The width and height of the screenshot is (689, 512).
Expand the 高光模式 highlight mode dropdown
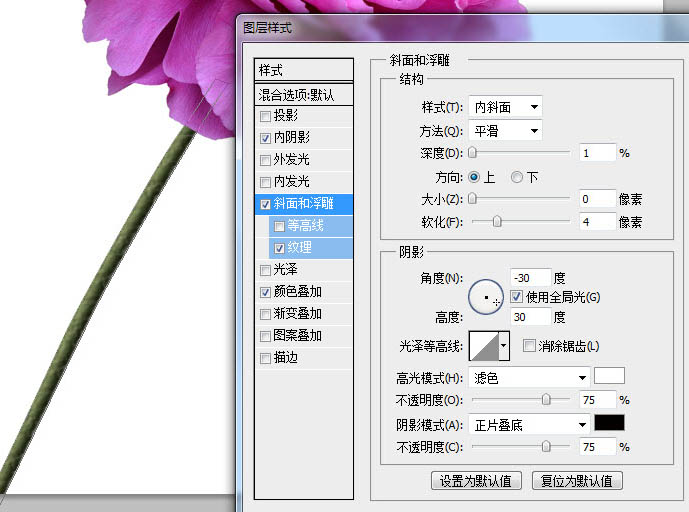(529, 378)
